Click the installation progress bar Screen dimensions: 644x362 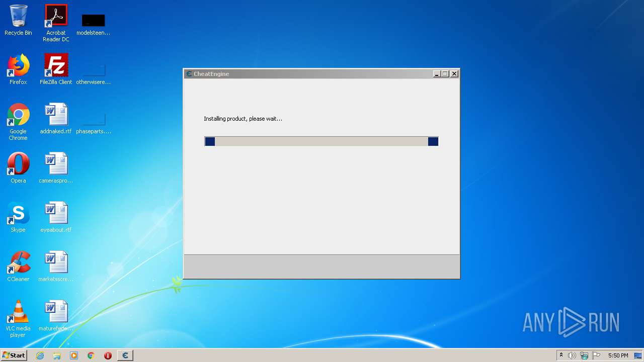tap(321, 141)
